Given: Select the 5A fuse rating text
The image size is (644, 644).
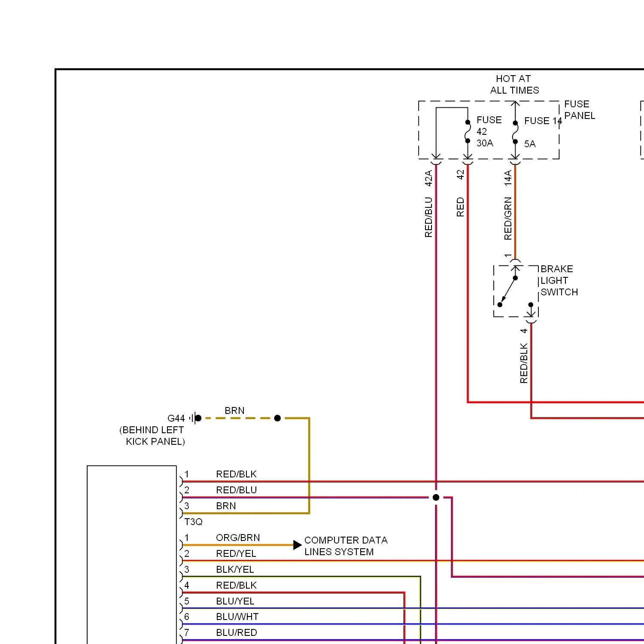Looking at the screenshot, I should point(530,144).
